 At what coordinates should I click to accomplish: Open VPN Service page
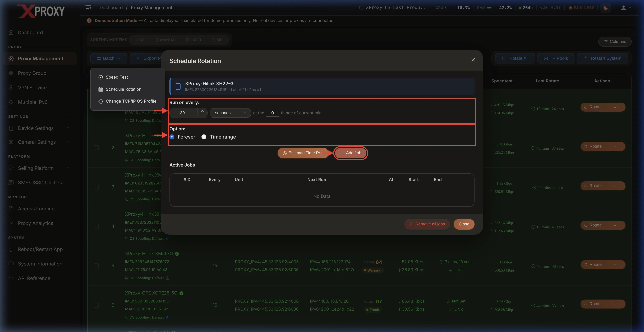[x=32, y=88]
